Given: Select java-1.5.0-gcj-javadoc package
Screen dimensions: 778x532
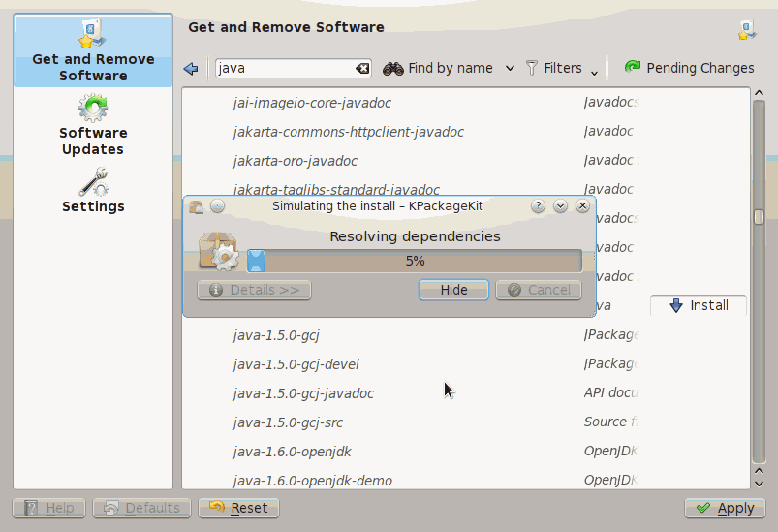Looking at the screenshot, I should tap(303, 393).
